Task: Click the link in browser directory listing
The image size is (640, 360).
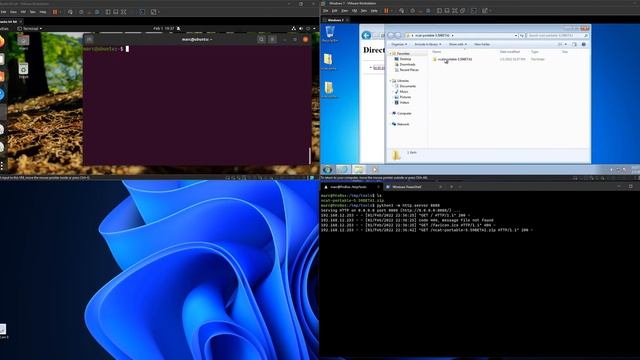Action: 379,68
